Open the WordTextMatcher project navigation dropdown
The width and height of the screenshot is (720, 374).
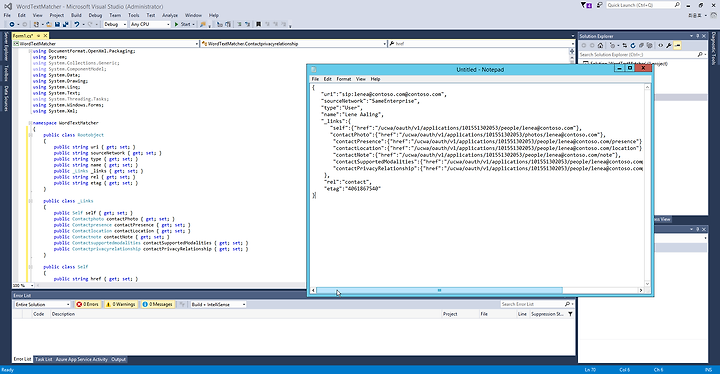[x=106, y=44]
